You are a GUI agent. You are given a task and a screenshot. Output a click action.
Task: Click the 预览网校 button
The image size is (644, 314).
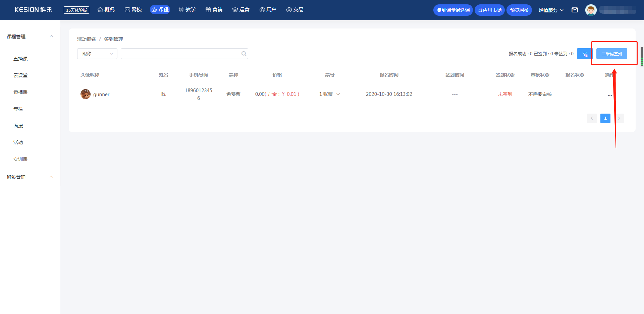519,10
